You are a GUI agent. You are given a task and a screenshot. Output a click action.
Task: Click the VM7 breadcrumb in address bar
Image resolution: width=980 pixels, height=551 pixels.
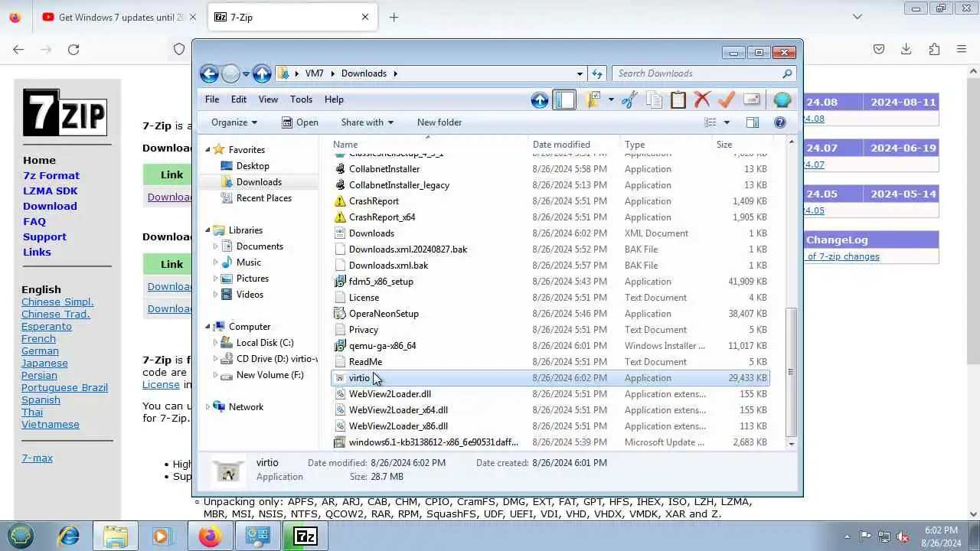click(314, 73)
